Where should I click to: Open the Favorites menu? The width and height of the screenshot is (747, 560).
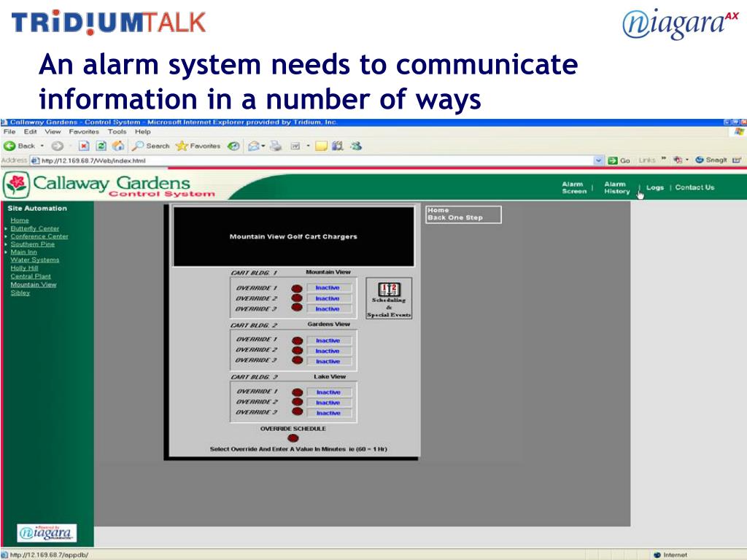coord(84,131)
